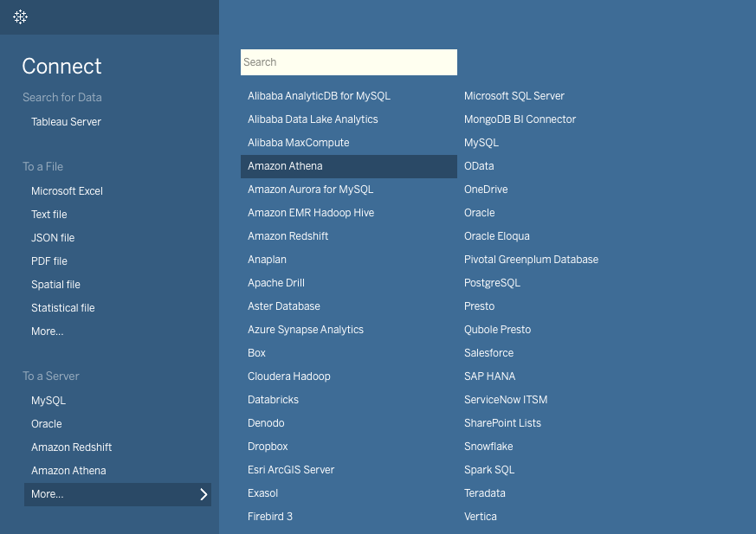Select Pivotal Greenplum Database
756x534 pixels.
click(532, 260)
